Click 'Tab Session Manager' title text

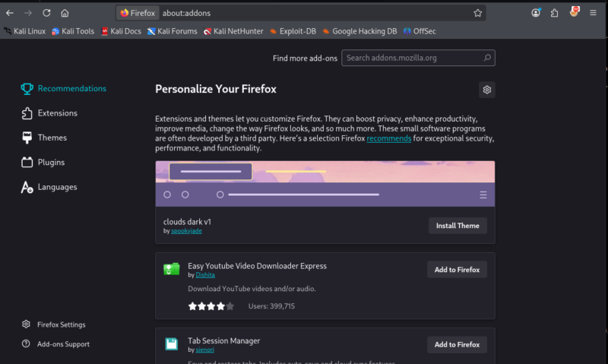pos(223,340)
